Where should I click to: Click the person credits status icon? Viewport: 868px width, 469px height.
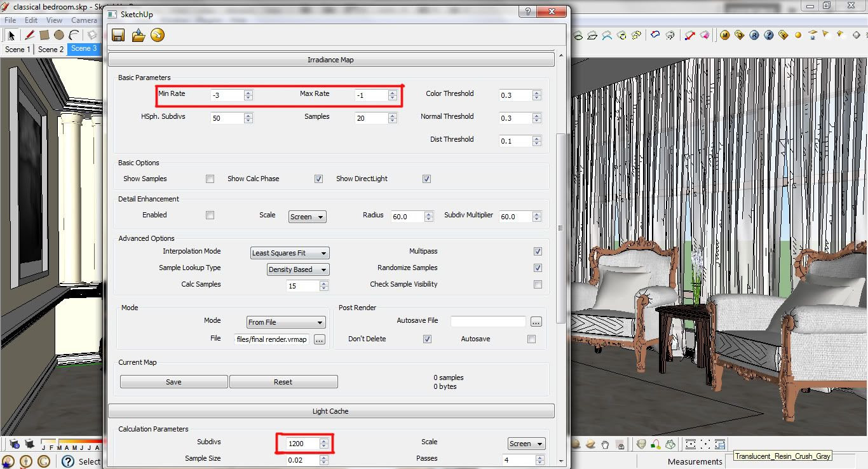(x=26, y=461)
